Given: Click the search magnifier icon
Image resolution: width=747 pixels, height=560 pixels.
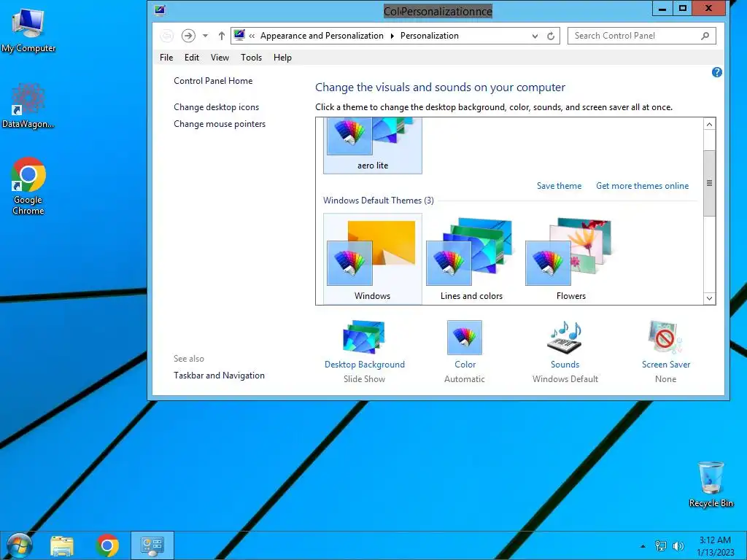Looking at the screenshot, I should point(705,36).
